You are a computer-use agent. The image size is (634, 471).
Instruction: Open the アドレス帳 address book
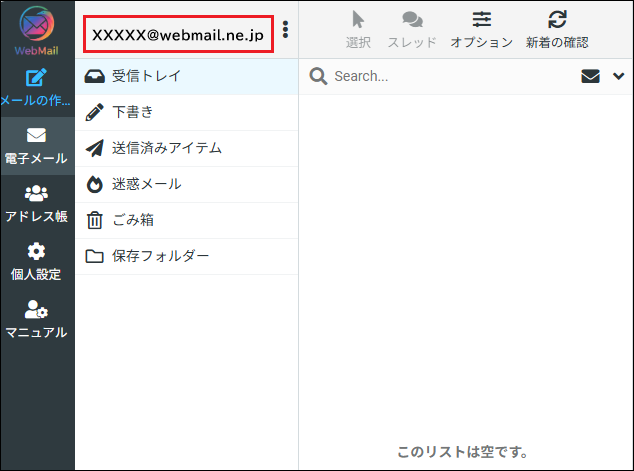37,204
